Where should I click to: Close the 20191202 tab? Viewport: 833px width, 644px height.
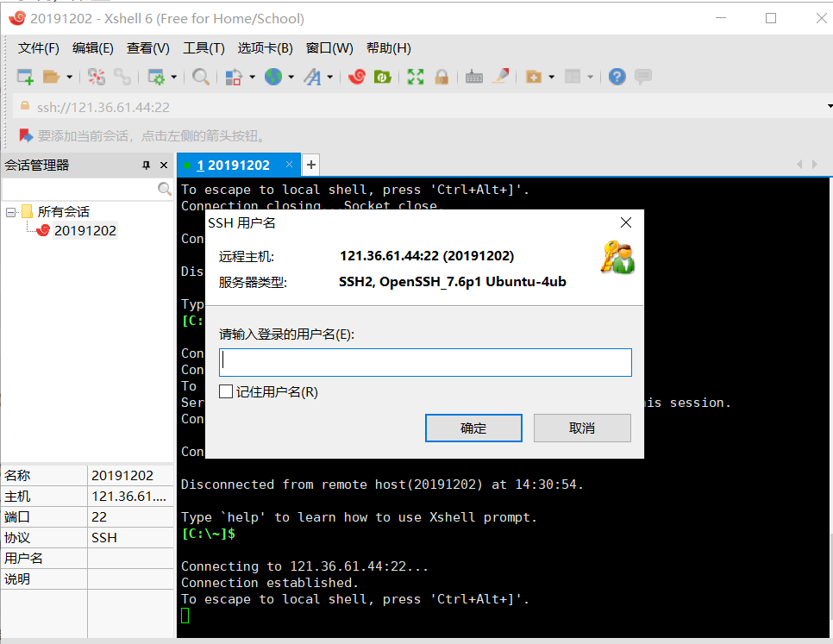tap(289, 165)
